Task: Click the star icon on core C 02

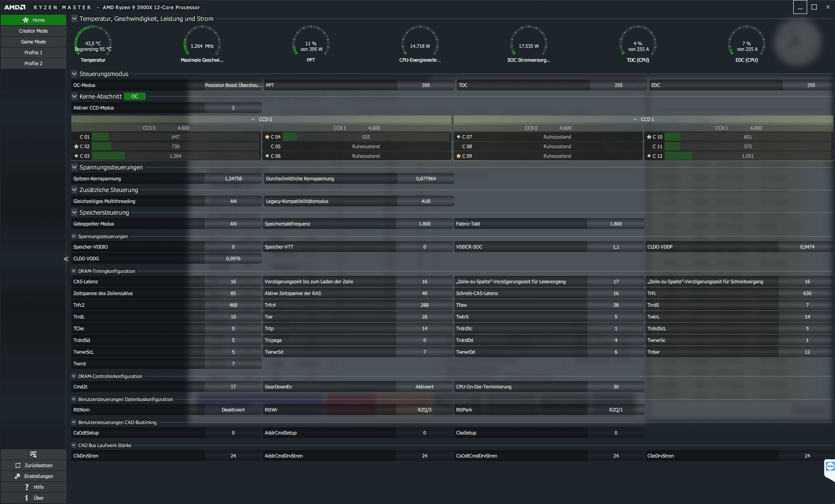Action: 76,146
